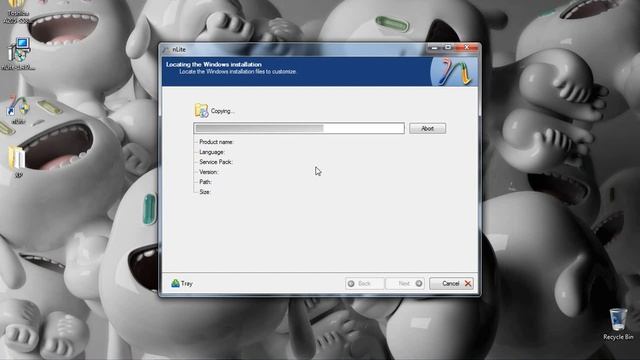Viewport: 640px width, 360px height.
Task: Click the nLite title bar icon
Action: (x=166, y=50)
